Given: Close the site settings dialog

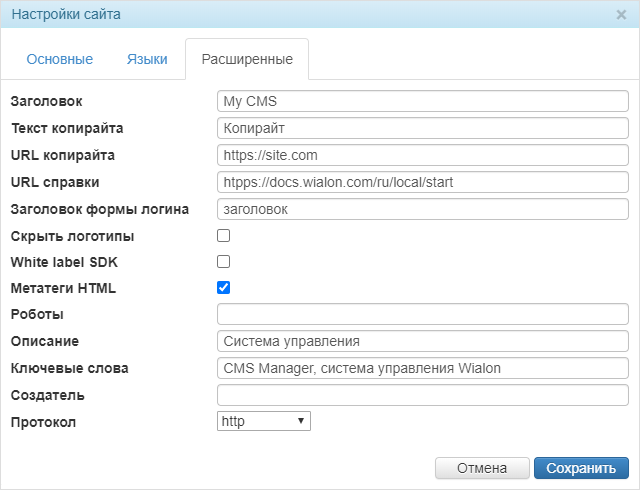Looking at the screenshot, I should pyautogui.click(x=621, y=15).
